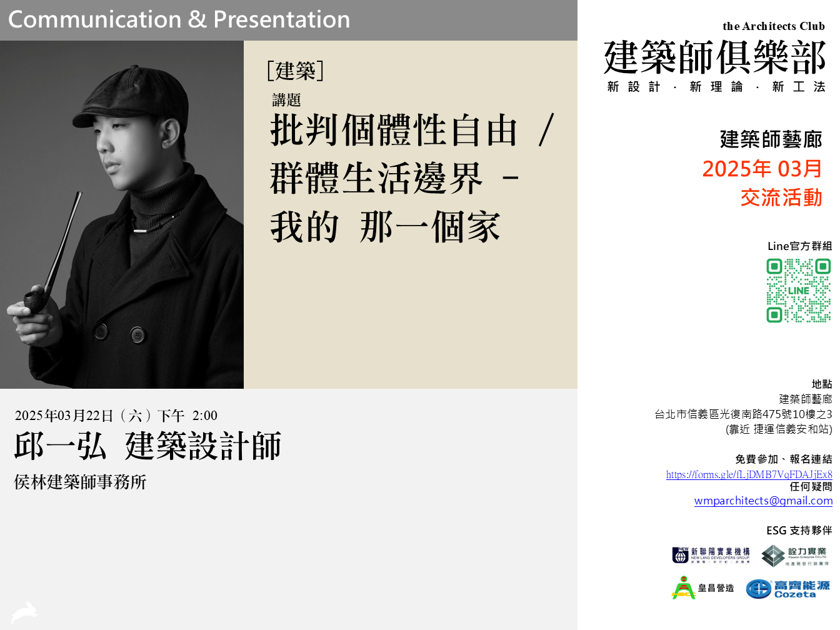Open the forms.gle registration link
Screen dimensions: 840x630
point(749,474)
